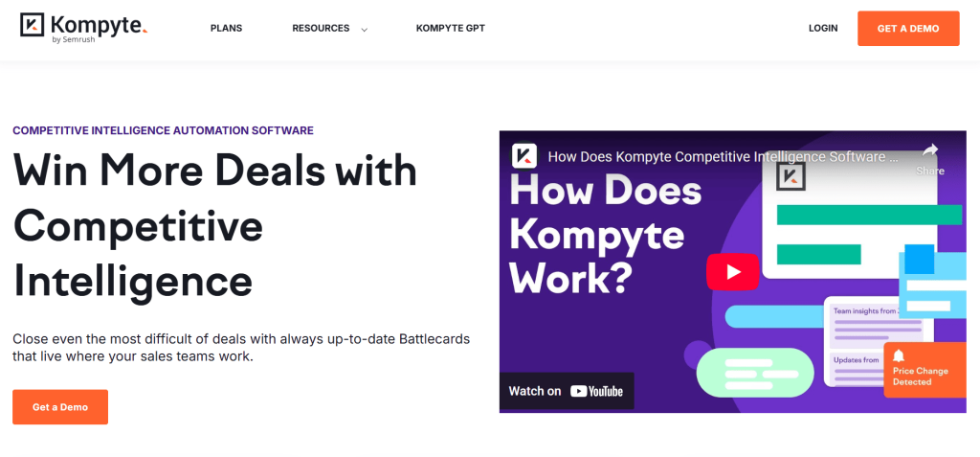Click the blue square graphic in video thumbnail
Image resolution: width=980 pixels, height=457 pixels.
coord(919,259)
